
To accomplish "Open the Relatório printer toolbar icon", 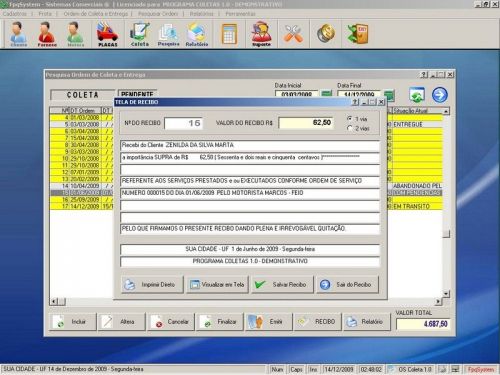I will [x=197, y=34].
